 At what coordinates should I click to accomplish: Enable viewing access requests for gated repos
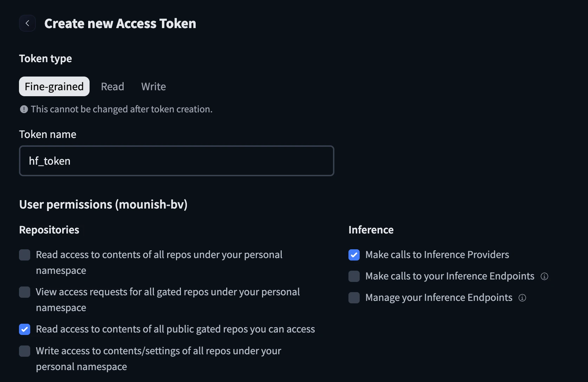(25, 292)
